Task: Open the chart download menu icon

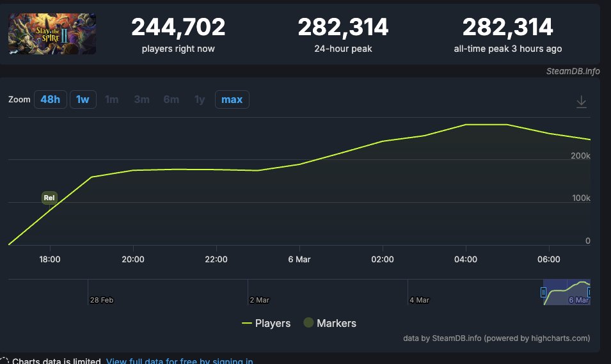Action: (581, 102)
